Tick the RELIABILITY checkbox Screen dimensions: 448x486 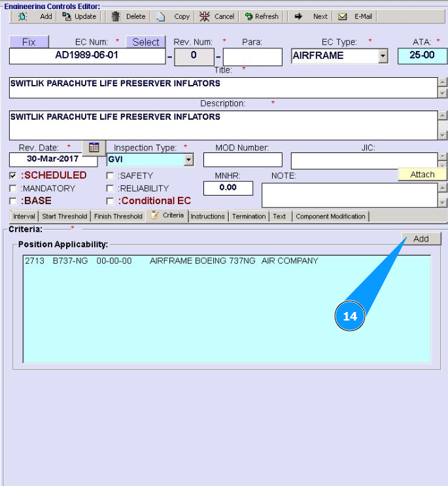tap(110, 188)
